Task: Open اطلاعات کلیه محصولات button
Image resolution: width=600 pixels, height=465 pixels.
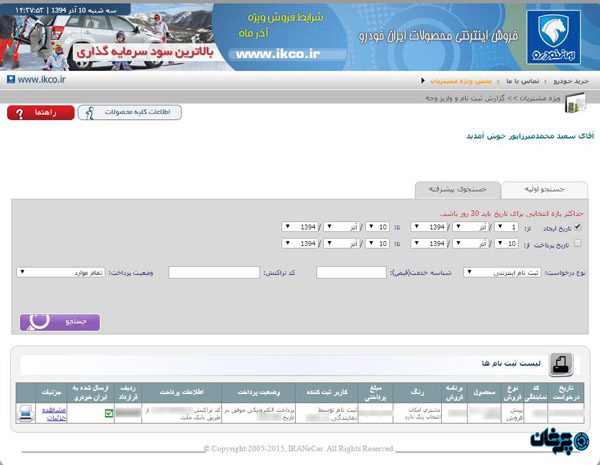Action: click(x=129, y=113)
